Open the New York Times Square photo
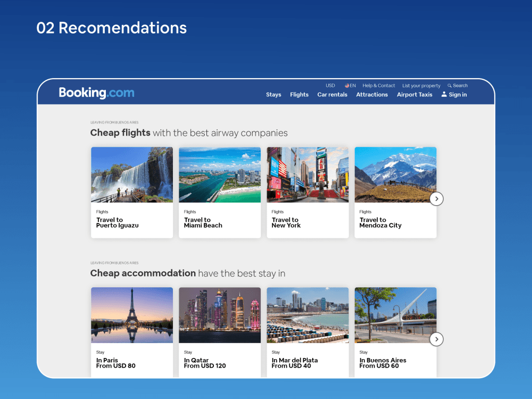This screenshot has width=532, height=399. 307,174
